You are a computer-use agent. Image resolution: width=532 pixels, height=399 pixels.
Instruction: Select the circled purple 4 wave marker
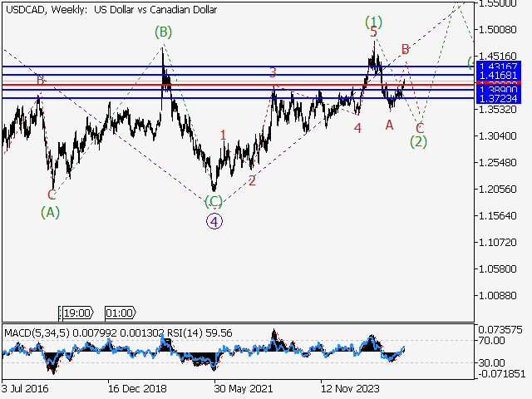[214, 221]
